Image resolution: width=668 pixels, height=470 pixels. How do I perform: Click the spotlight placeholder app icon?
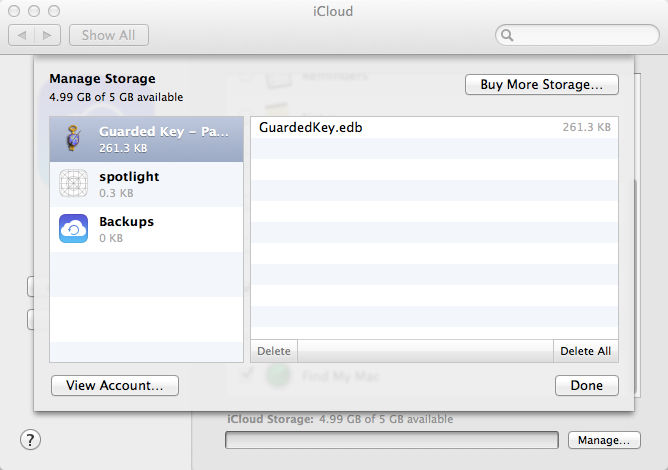[73, 183]
